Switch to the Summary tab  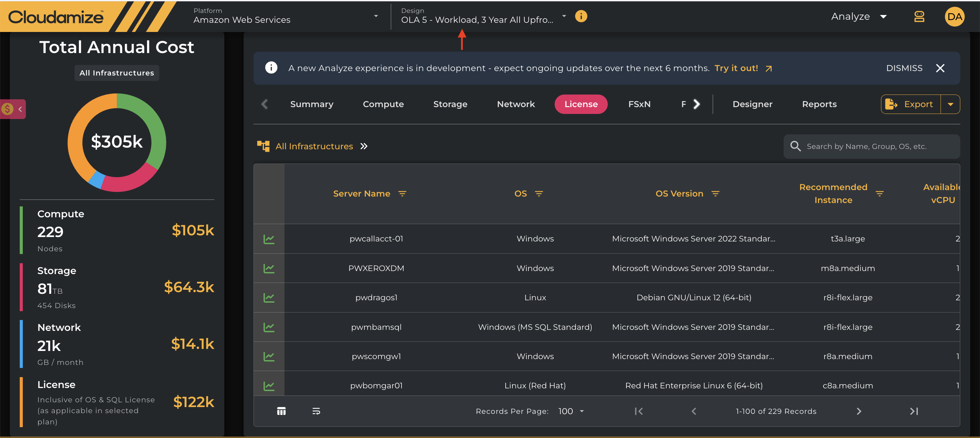click(x=312, y=104)
